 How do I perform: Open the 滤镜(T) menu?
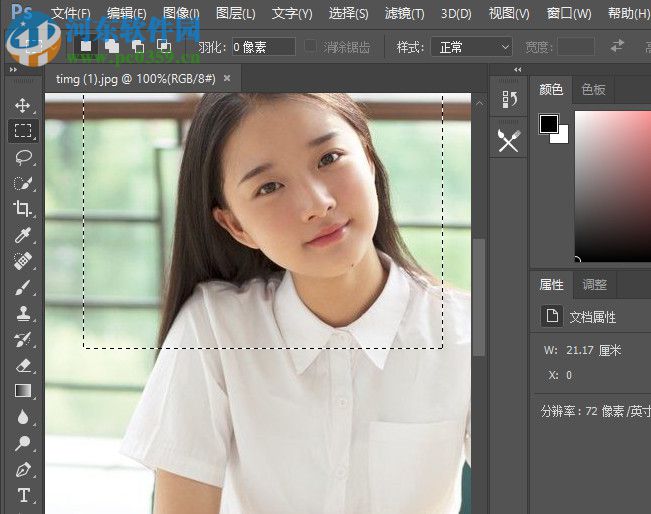[404, 13]
